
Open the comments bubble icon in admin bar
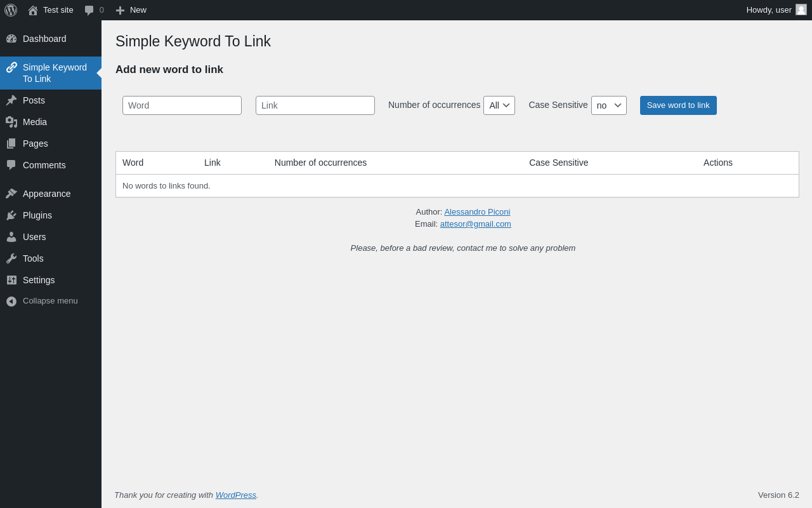pyautogui.click(x=89, y=10)
